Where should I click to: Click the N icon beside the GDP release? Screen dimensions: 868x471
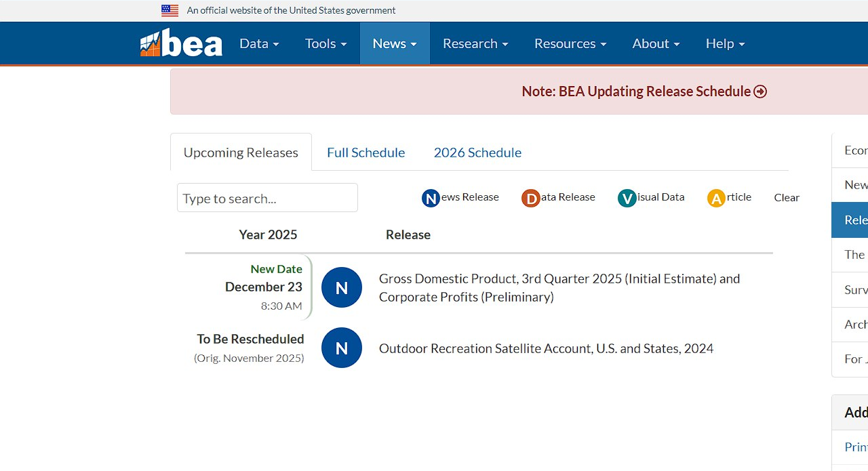(342, 287)
